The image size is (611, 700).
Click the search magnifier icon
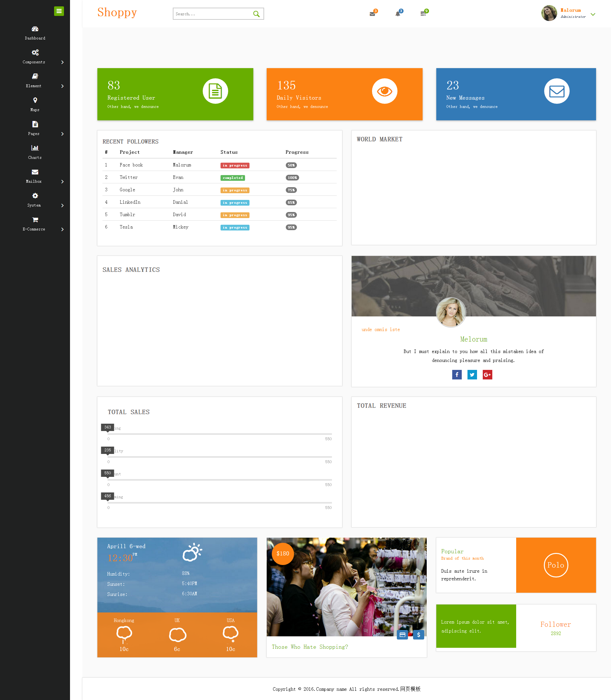(256, 14)
